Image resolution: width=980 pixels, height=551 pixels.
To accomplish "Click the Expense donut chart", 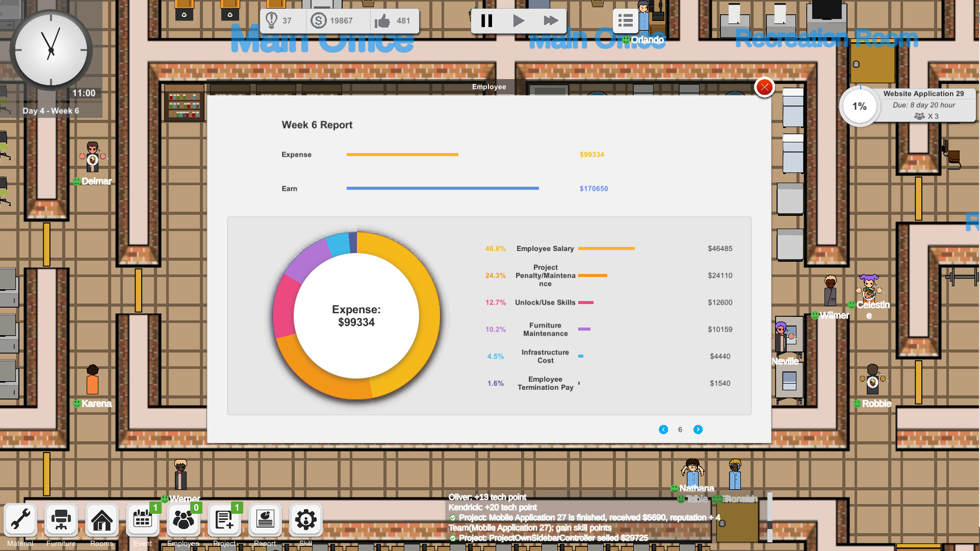I will [356, 316].
